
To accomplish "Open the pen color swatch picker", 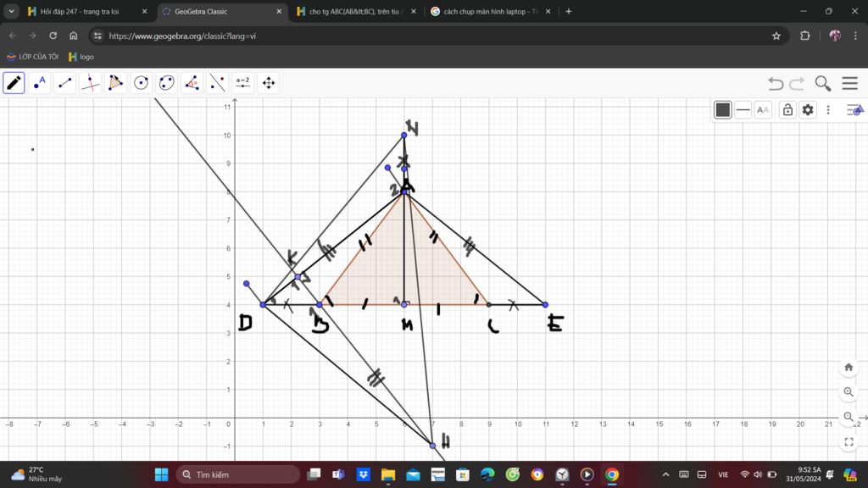I will pos(722,110).
